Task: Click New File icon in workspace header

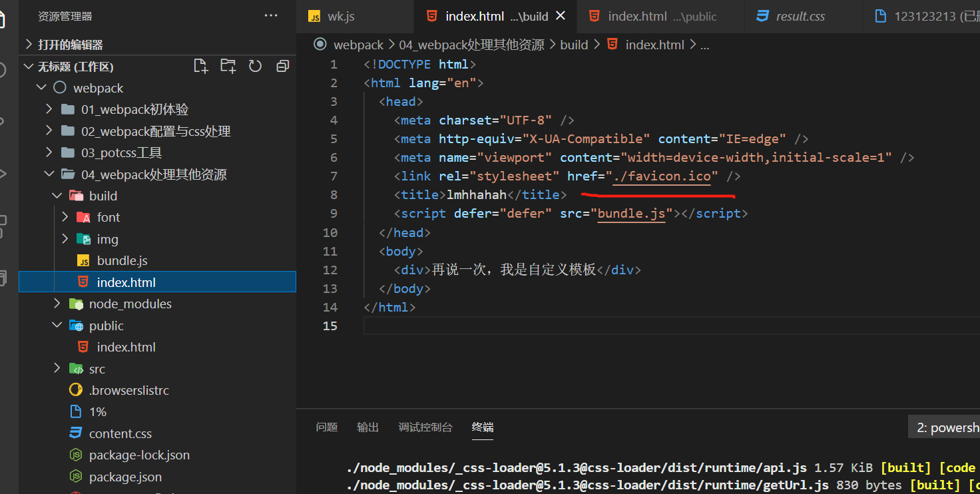Action: (200, 66)
